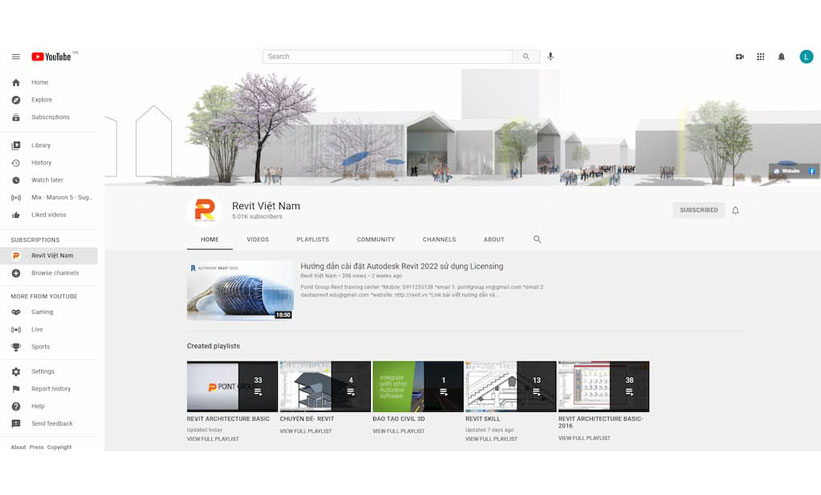Image resolution: width=821 pixels, height=495 pixels.
Task: Open the About tab
Action: 494,240
